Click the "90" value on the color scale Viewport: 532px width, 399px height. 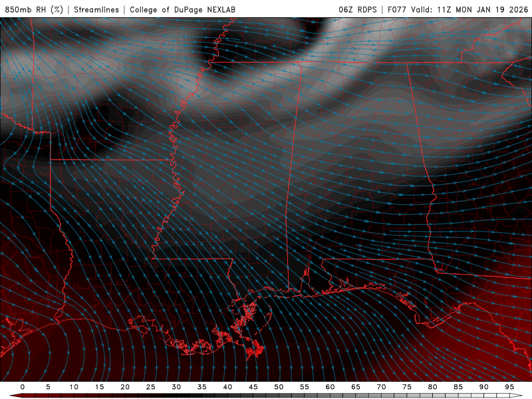pos(484,387)
